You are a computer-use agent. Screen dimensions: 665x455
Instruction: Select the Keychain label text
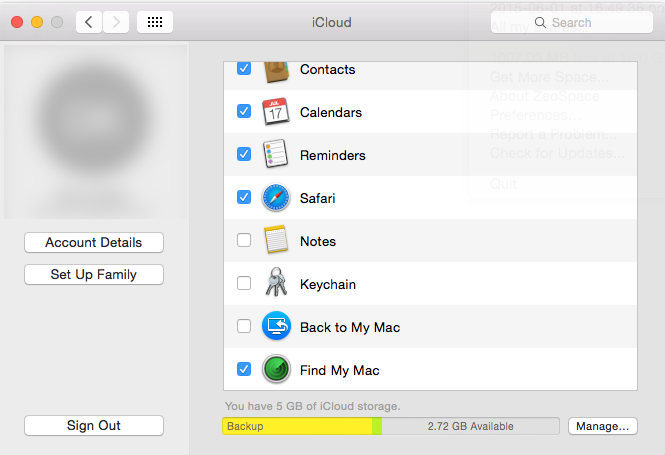[x=328, y=284]
